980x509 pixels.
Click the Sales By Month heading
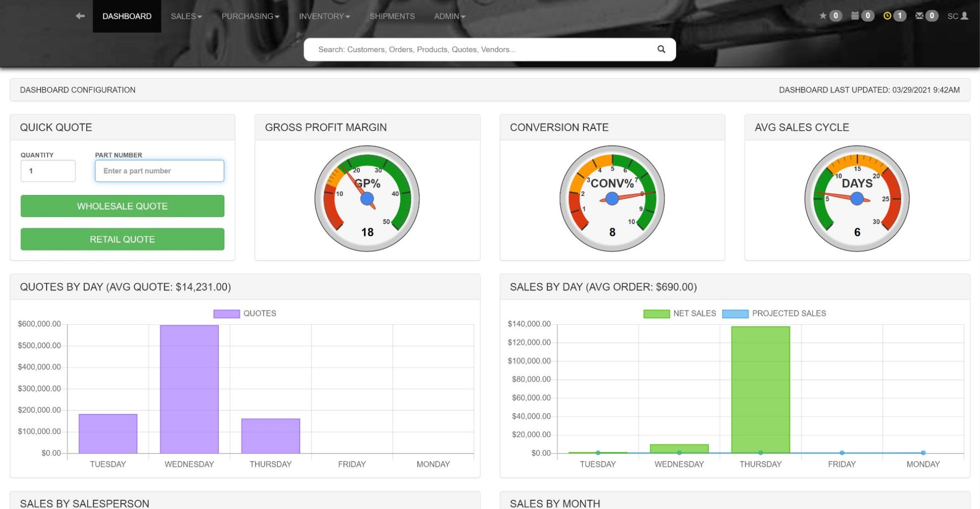pyautogui.click(x=555, y=504)
